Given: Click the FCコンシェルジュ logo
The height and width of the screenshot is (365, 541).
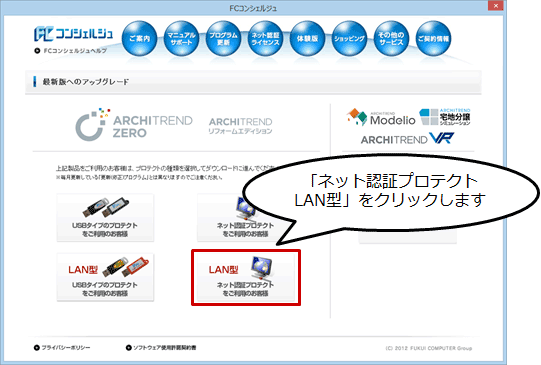Looking at the screenshot, I should (x=73, y=34).
